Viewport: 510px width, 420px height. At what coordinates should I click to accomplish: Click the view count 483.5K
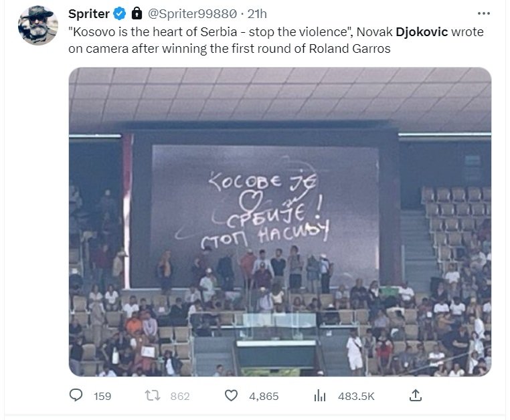(x=355, y=396)
